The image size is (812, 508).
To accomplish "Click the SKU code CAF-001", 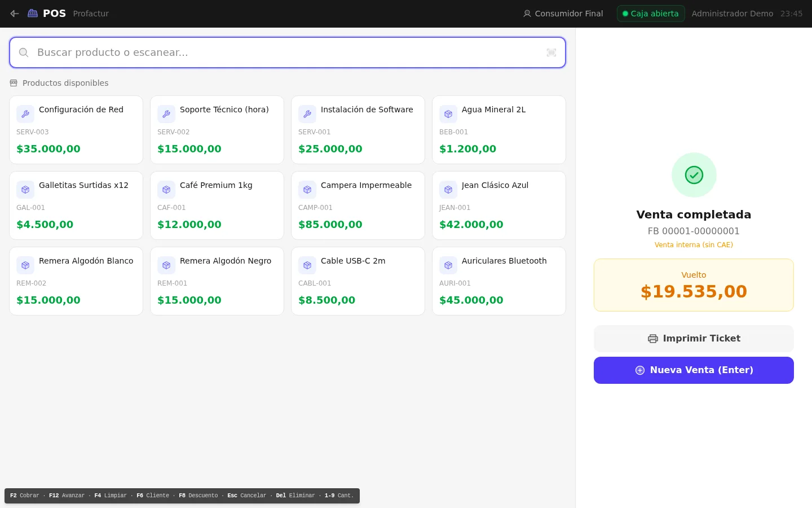I will click(x=171, y=208).
